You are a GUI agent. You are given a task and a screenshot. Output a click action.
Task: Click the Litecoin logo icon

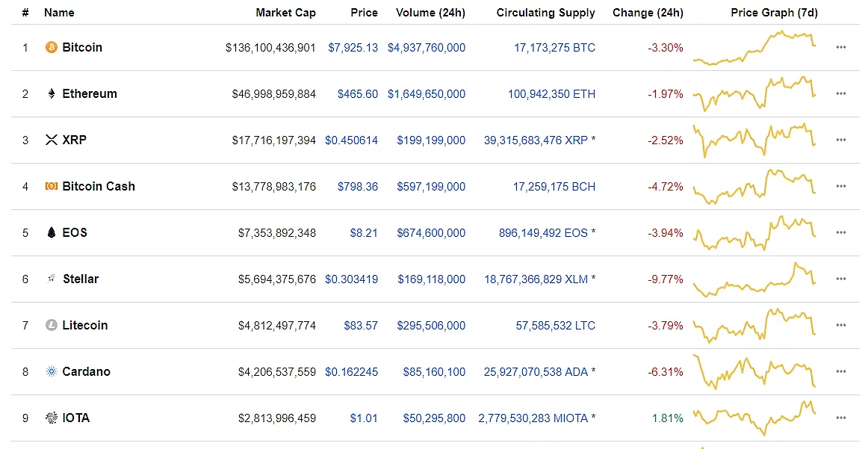[x=51, y=325]
